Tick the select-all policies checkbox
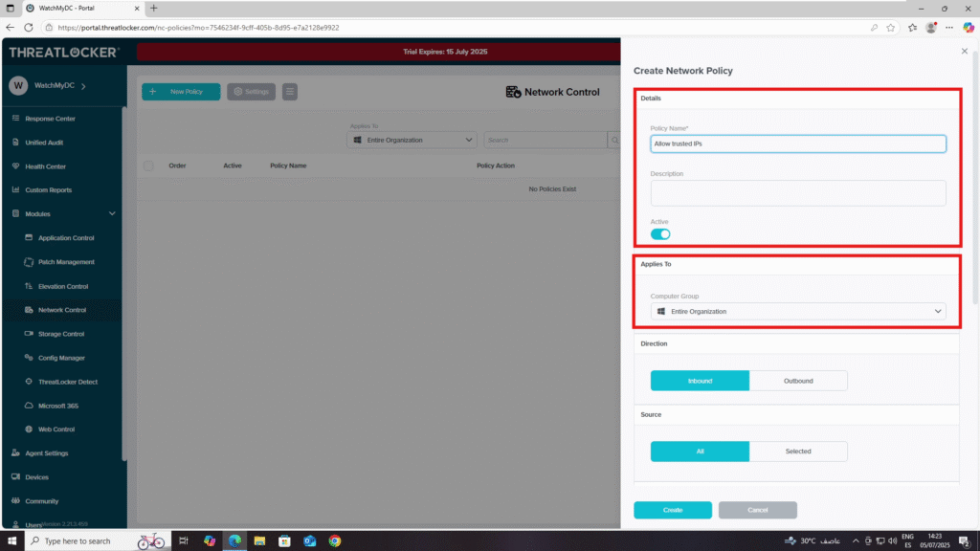Viewport: 980px width, 551px height. [x=148, y=165]
